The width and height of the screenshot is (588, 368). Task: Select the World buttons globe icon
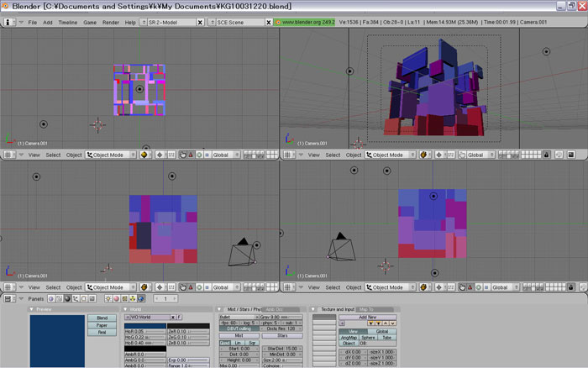point(141,299)
